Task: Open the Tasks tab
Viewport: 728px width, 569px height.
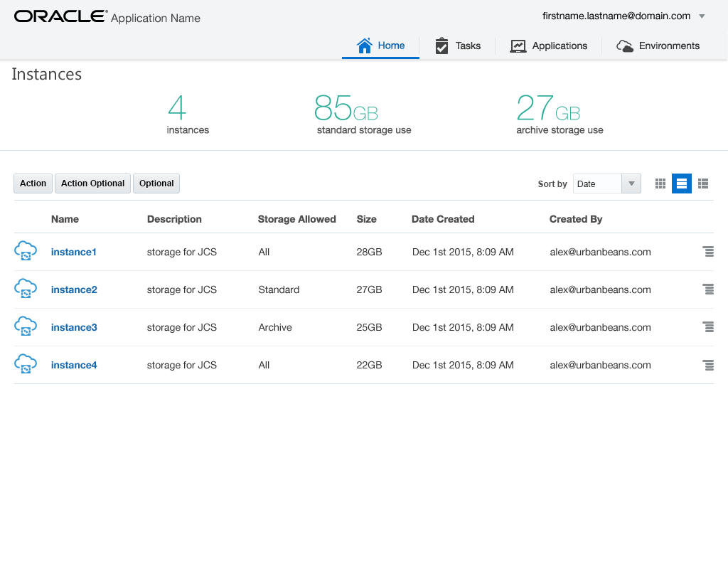Action: tap(458, 46)
